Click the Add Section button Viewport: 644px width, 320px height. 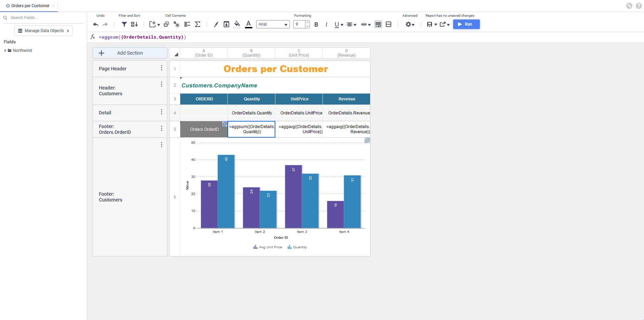coord(130,53)
